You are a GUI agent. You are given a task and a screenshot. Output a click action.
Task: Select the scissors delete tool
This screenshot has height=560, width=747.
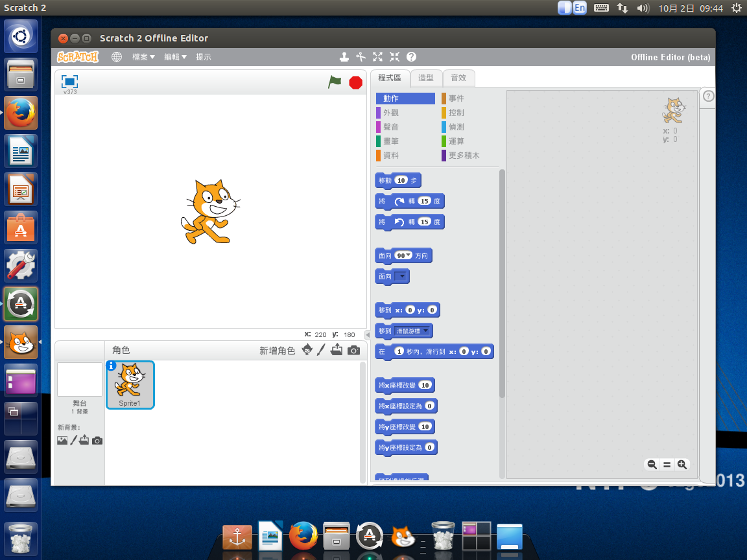361,57
